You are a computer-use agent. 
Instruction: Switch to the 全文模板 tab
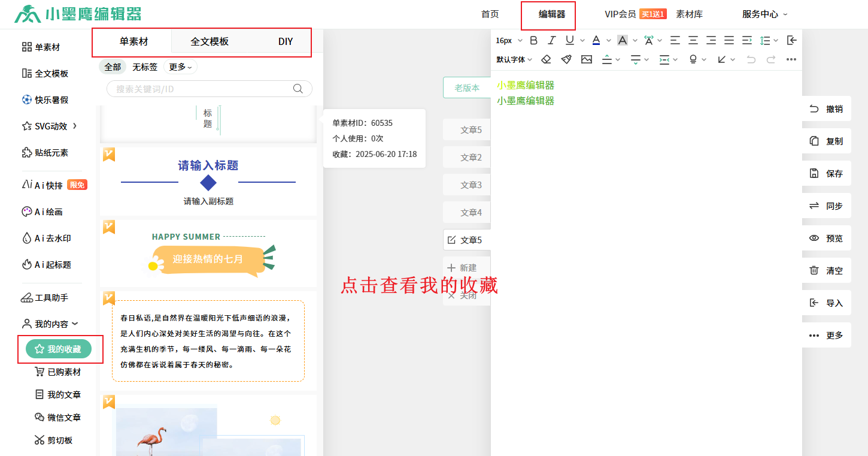pyautogui.click(x=210, y=41)
